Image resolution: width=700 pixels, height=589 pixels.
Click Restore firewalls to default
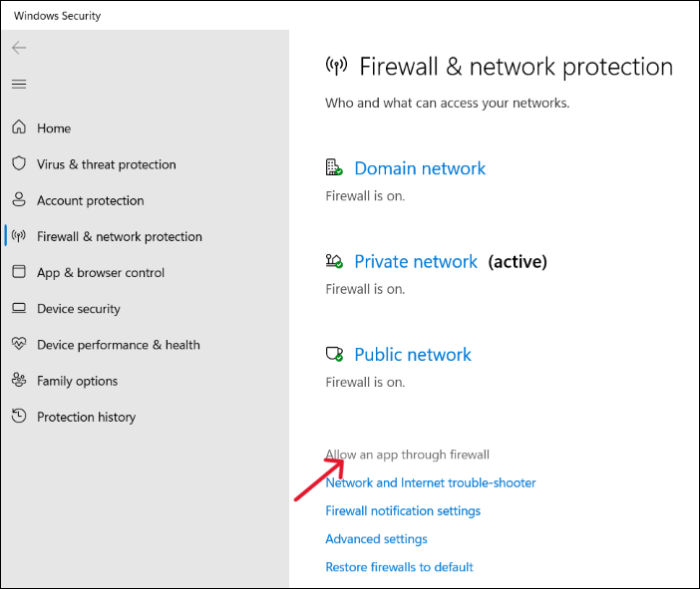[399, 567]
